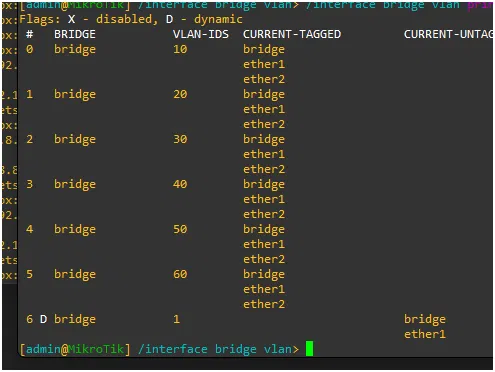Click the CURRENT-TAGGED column header

click(x=292, y=34)
